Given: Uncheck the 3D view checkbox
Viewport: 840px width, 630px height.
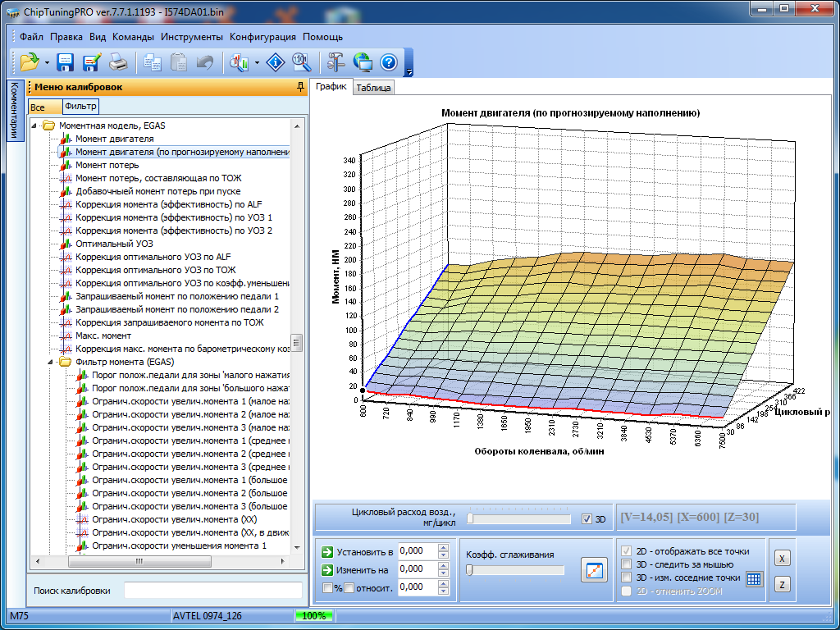Looking at the screenshot, I should click(x=586, y=518).
